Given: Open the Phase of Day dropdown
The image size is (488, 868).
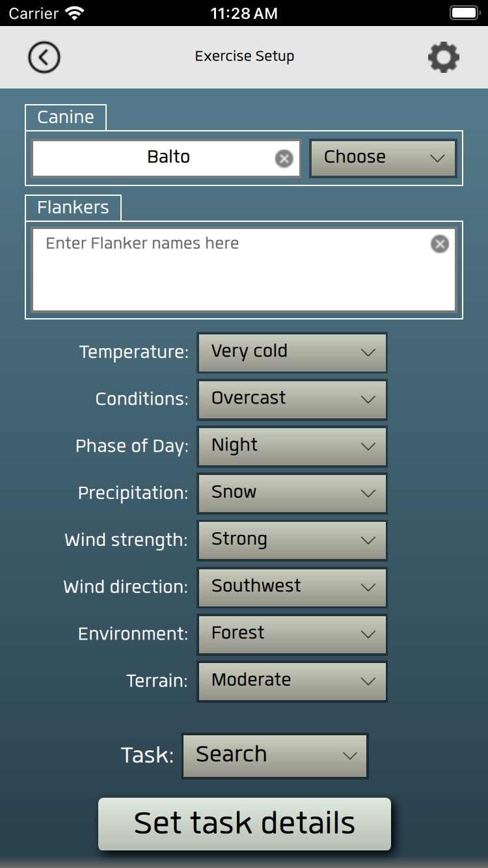Looking at the screenshot, I should click(292, 446).
